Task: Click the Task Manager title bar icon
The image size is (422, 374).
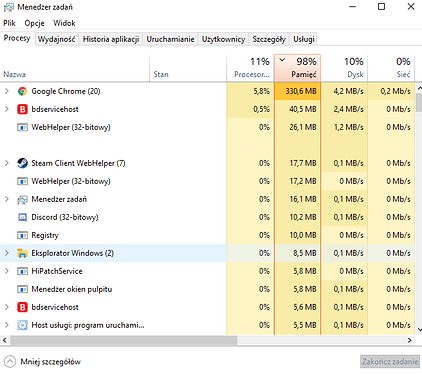Action: (9, 7)
